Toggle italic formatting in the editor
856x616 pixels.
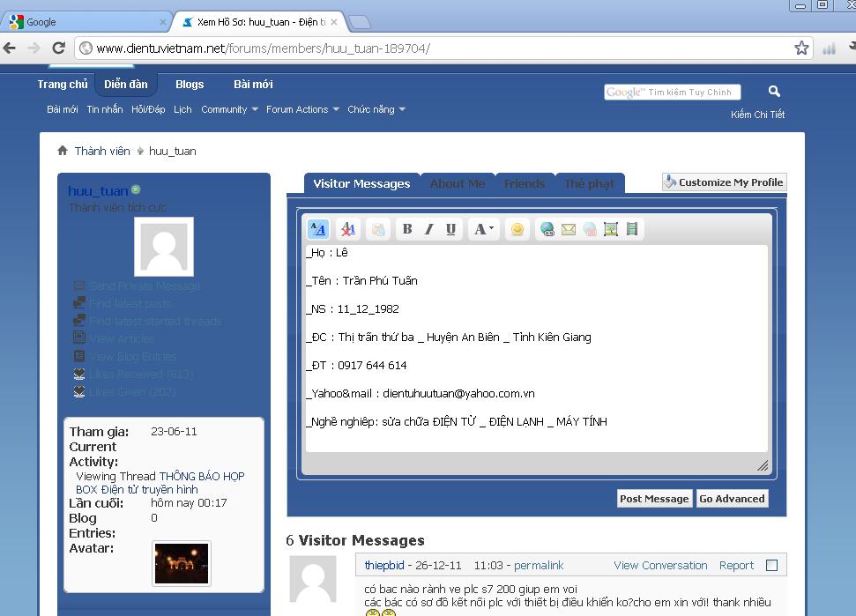[429, 229]
